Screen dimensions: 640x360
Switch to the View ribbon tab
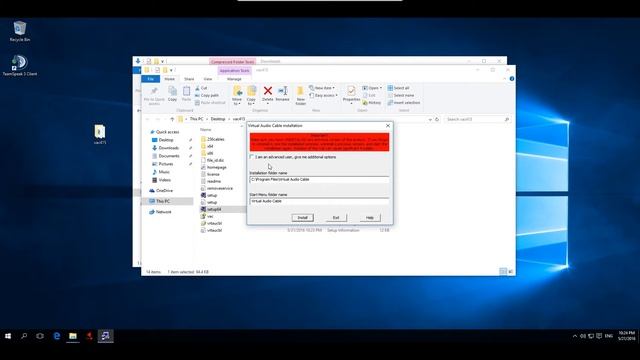click(208, 79)
